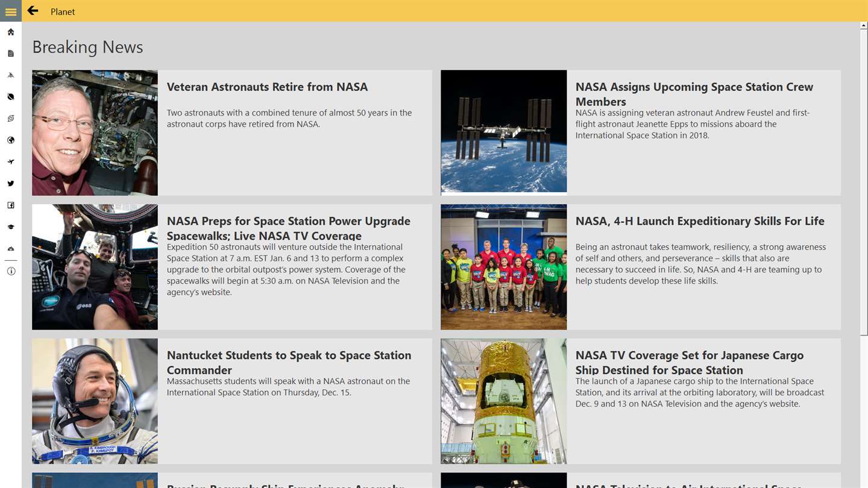
Task: Select the solid planet icon in sidebar
Action: coord(11,97)
